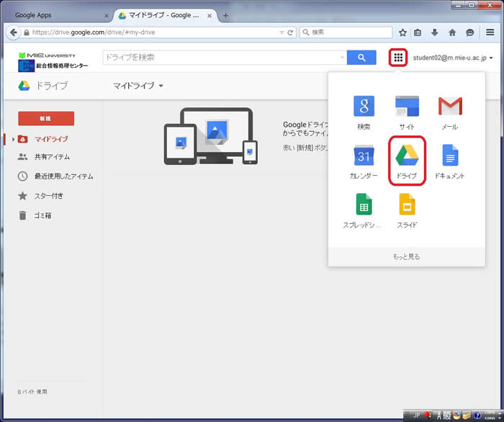The image size is (504, 422).
Task: Click the browser back button
Action: (x=13, y=32)
